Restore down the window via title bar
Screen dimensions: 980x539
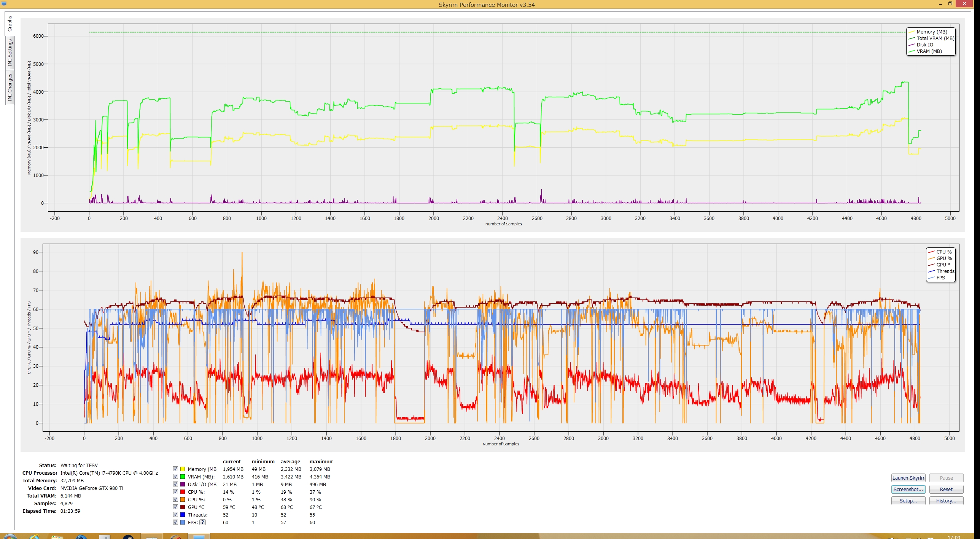950,4
